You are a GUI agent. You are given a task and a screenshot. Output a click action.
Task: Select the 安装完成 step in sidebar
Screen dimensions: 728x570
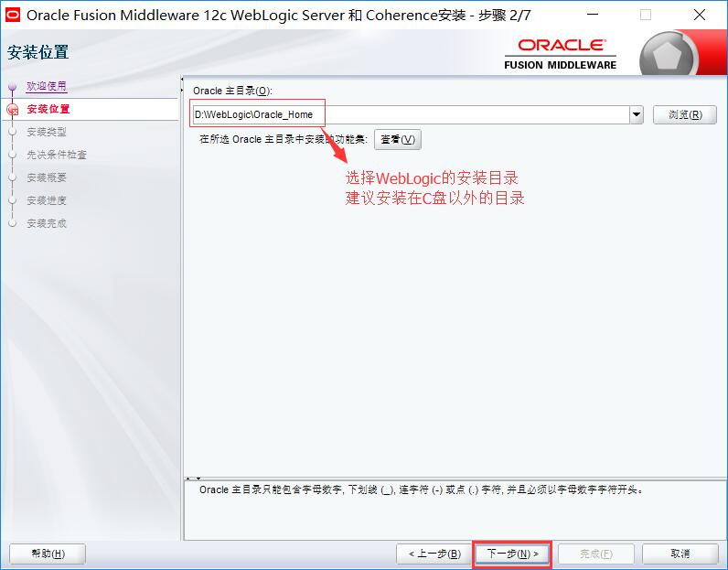[47, 223]
